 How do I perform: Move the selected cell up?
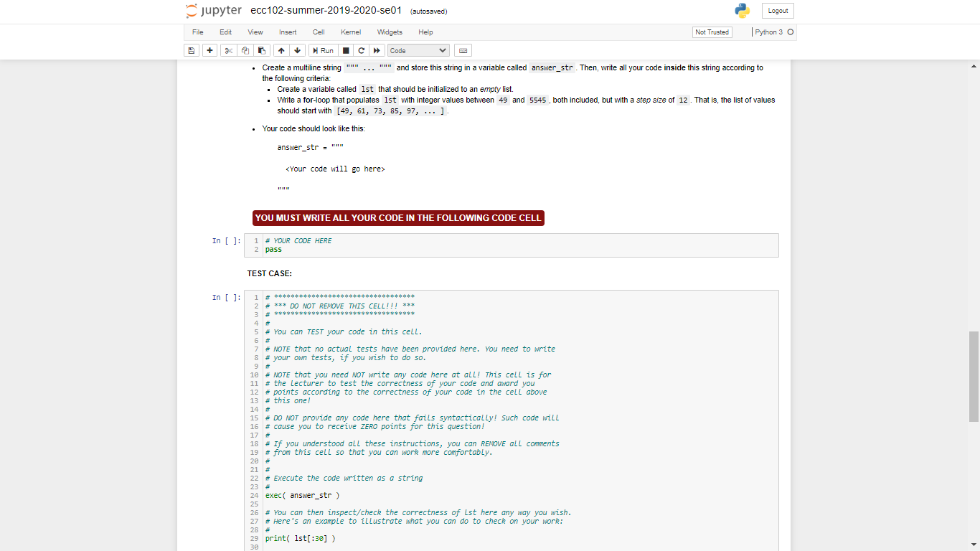[281, 50]
